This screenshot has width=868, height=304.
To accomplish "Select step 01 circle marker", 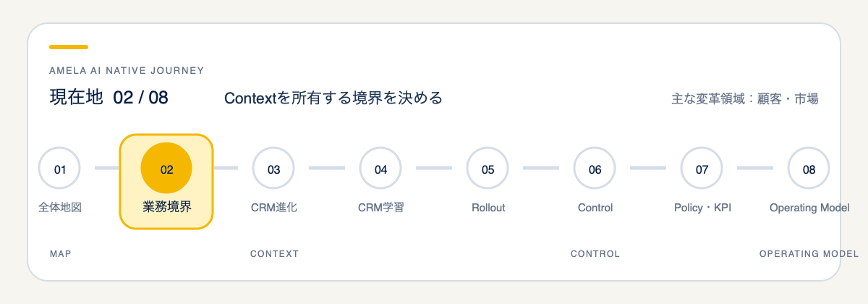I will [60, 169].
